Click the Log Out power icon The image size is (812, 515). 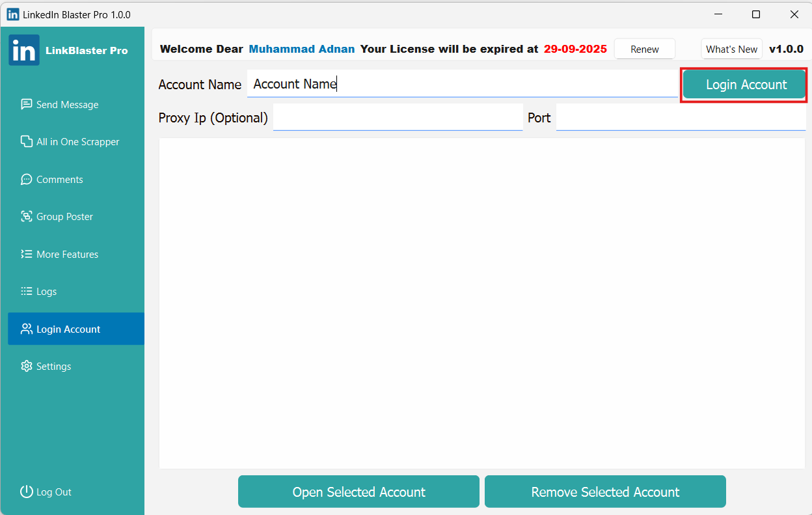coord(26,492)
